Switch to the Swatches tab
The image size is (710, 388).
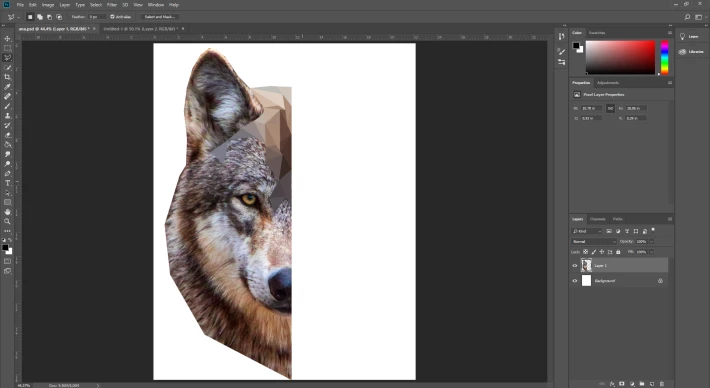tap(597, 33)
